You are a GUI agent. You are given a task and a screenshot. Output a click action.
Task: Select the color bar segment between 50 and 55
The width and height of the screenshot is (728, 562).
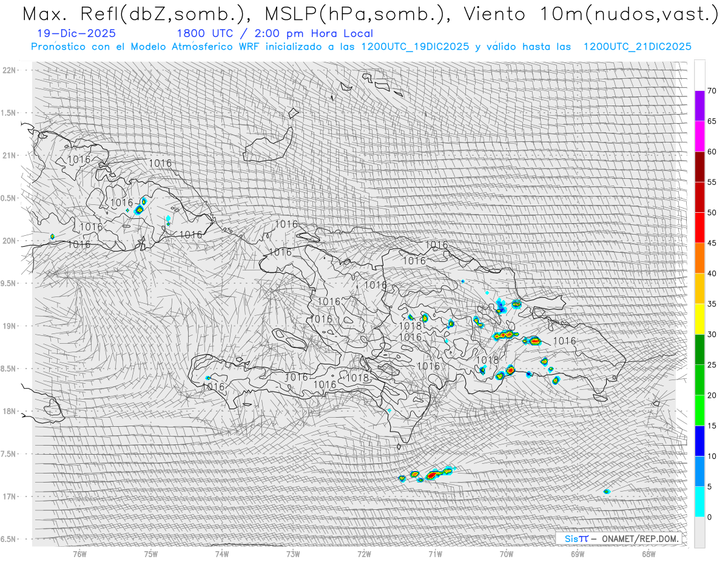click(699, 197)
